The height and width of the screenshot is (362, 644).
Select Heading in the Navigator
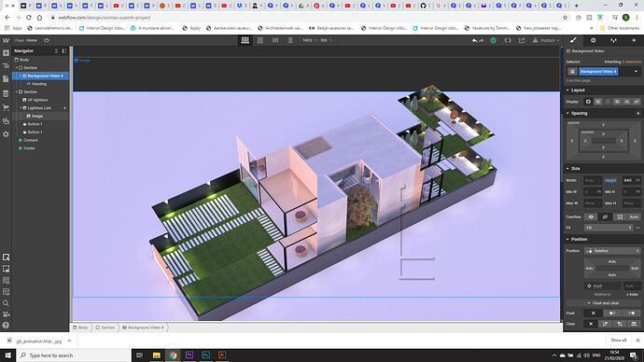[x=39, y=84]
